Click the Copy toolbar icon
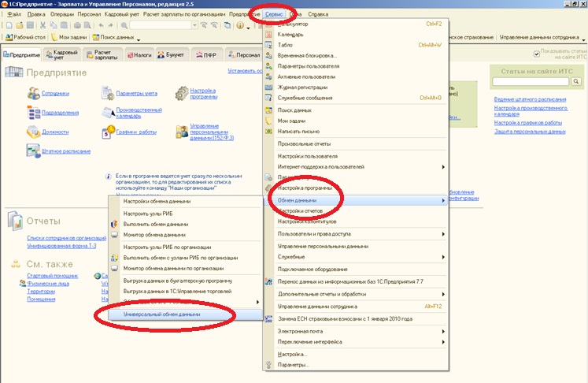Image resolution: width=588 pixels, height=383 pixels. (x=54, y=25)
